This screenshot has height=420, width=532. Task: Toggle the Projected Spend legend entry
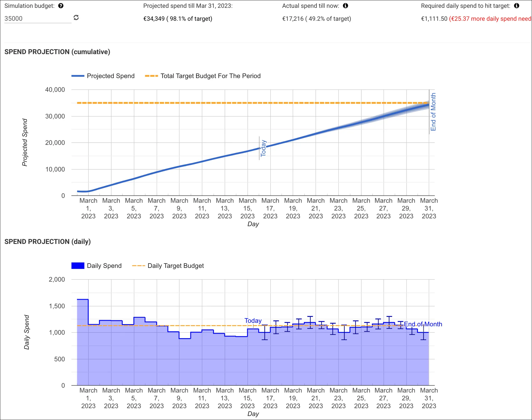110,76
